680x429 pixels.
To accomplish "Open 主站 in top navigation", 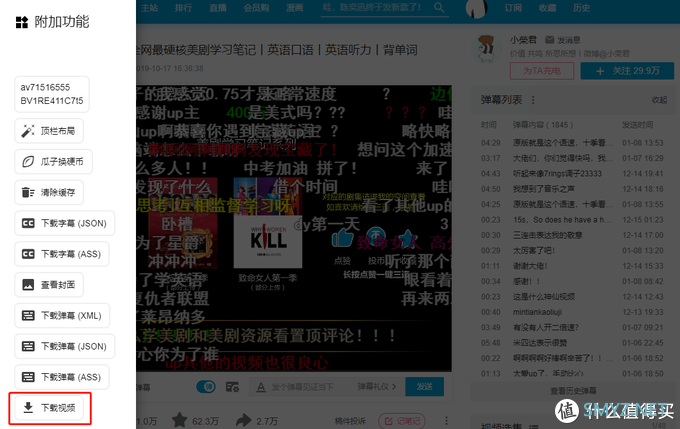I will 149,8.
